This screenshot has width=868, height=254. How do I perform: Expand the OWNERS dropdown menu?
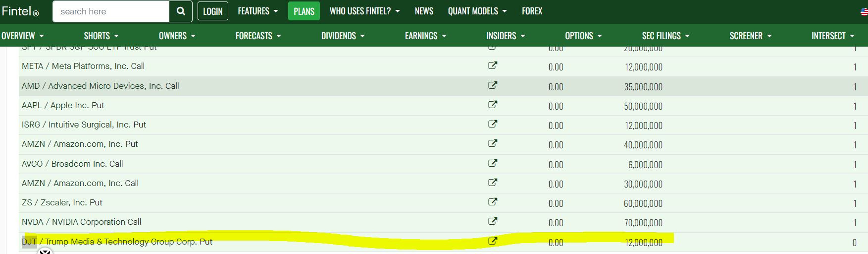tap(177, 36)
